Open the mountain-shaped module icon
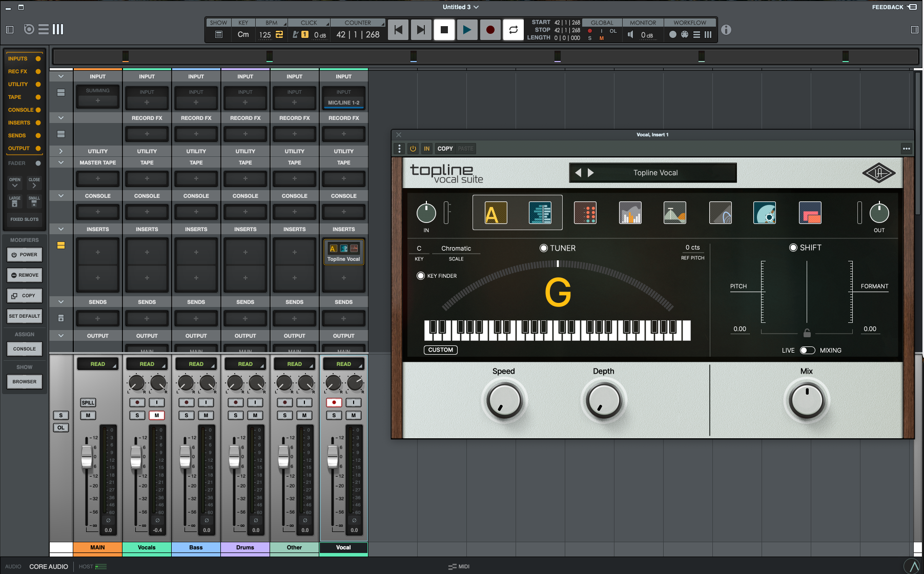The height and width of the screenshot is (574, 924). click(x=675, y=213)
